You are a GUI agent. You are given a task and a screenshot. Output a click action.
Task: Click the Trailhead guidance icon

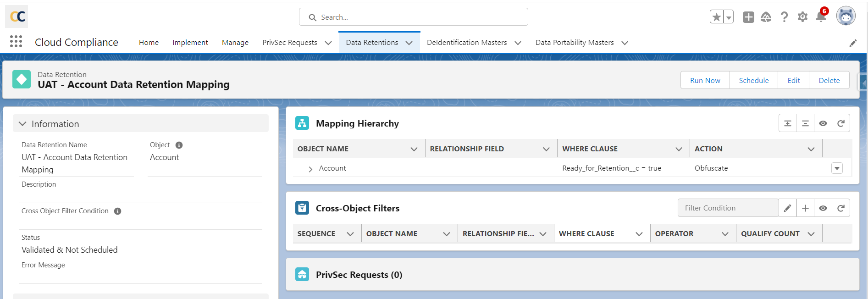766,17
